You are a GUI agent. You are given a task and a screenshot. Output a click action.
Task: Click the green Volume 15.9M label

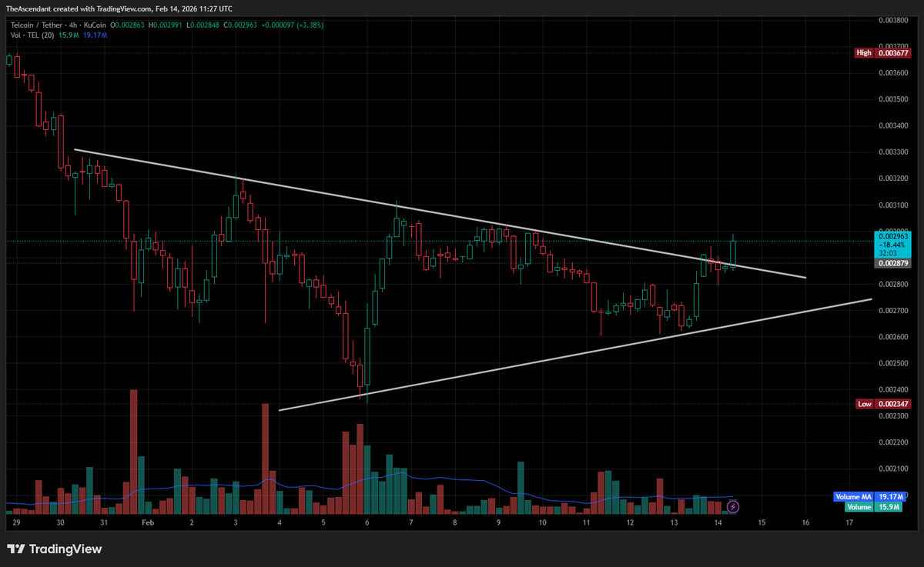[873, 507]
